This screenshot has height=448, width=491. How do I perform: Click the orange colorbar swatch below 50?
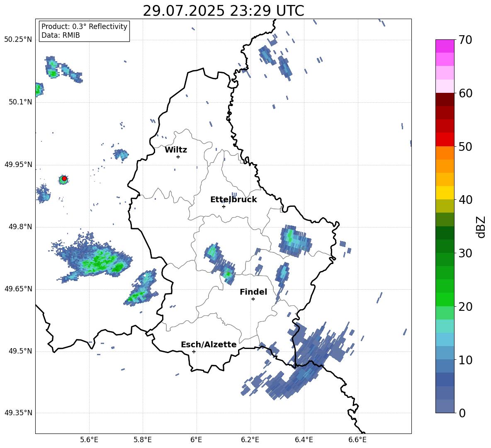(445, 153)
